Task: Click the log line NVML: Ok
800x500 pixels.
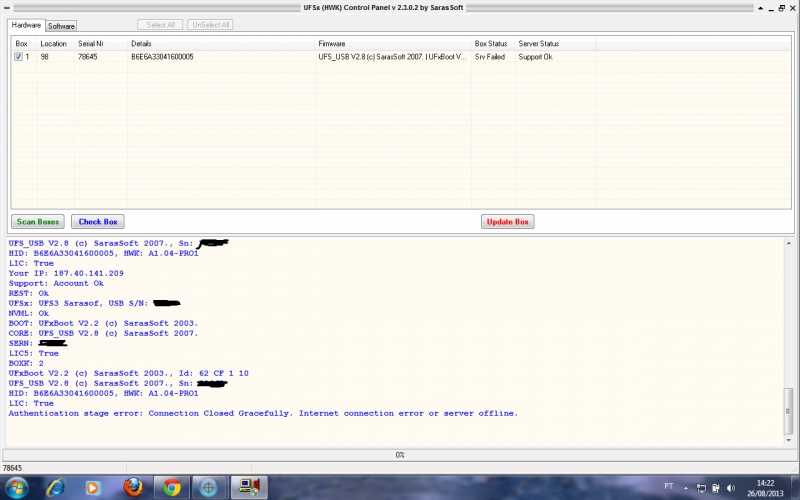Action: point(29,313)
